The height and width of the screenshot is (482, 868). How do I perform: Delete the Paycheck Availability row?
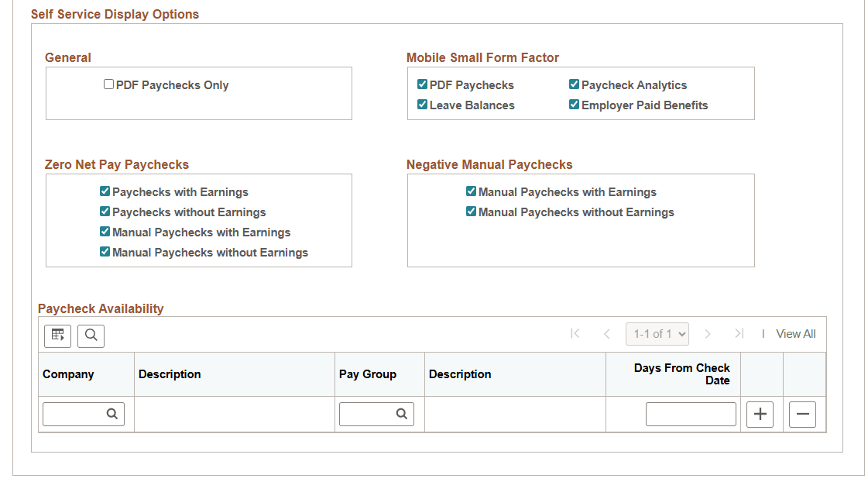[802, 414]
